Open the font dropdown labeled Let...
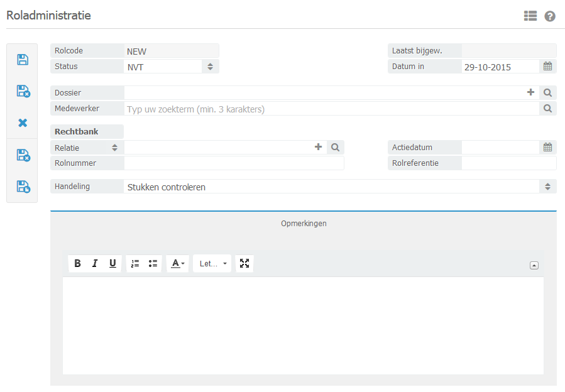This screenshot has width=565, height=392. (212, 264)
